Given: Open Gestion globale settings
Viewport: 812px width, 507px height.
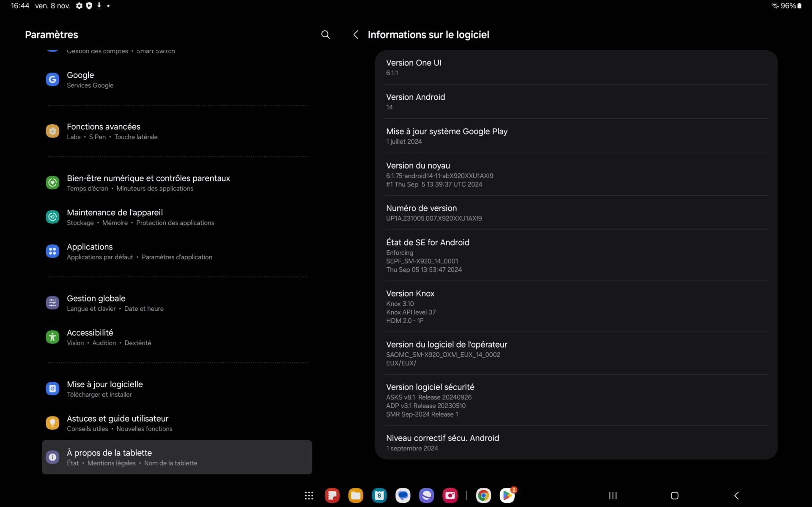Looking at the screenshot, I should tap(177, 303).
